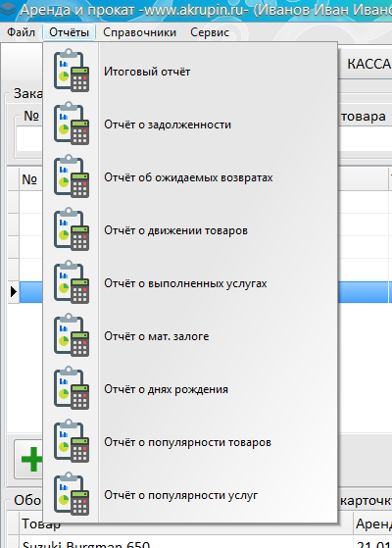
Task: Open the Файл menu
Action: pos(21,32)
